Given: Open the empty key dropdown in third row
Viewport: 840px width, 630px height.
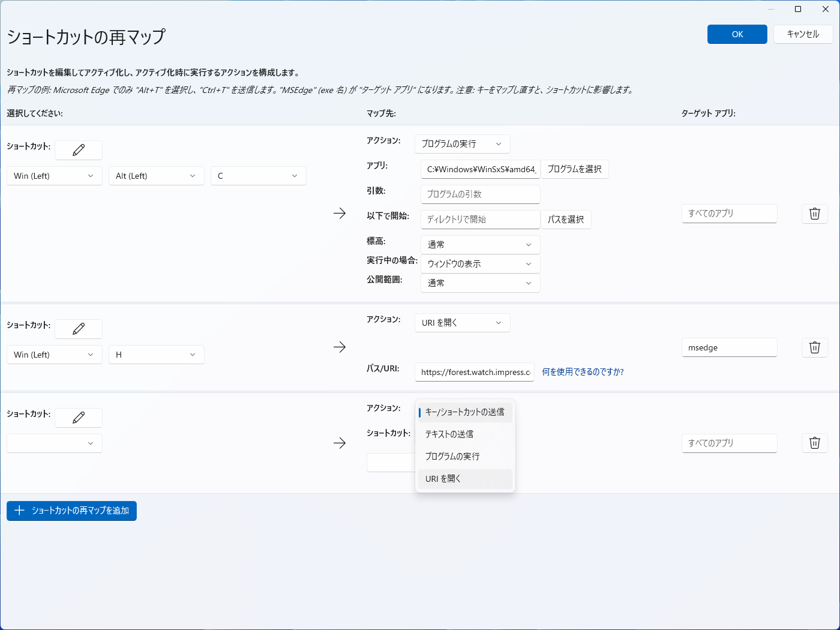Looking at the screenshot, I should pos(55,443).
